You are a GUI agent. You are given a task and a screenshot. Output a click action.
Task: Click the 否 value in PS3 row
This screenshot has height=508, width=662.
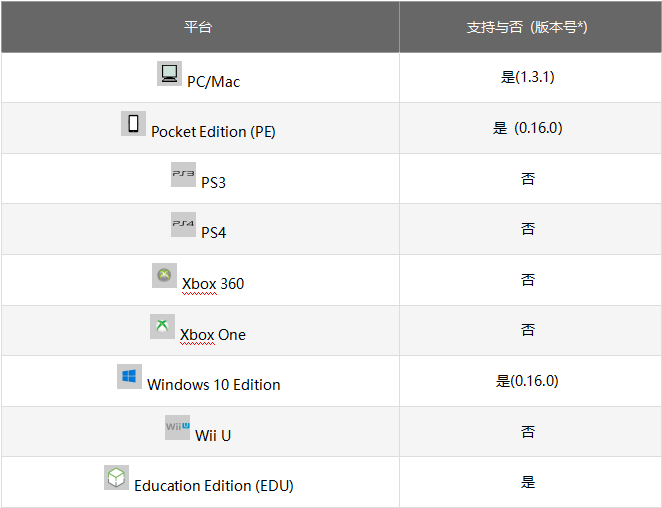[528, 179]
